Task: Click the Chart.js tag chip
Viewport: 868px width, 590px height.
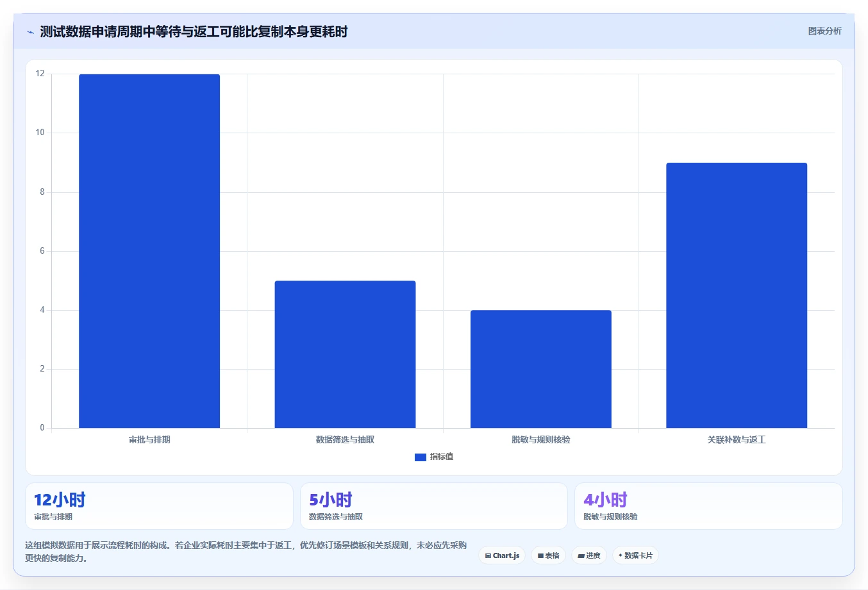Action: 502,555
